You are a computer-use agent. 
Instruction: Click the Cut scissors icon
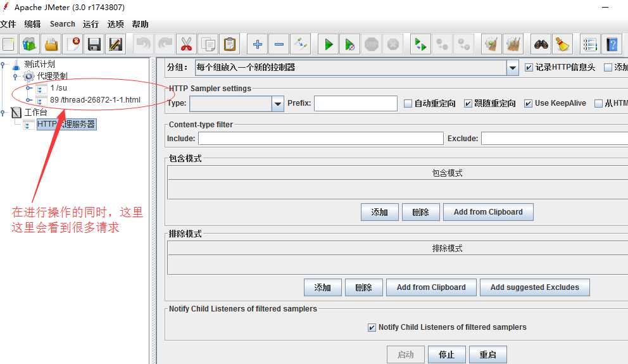point(186,44)
